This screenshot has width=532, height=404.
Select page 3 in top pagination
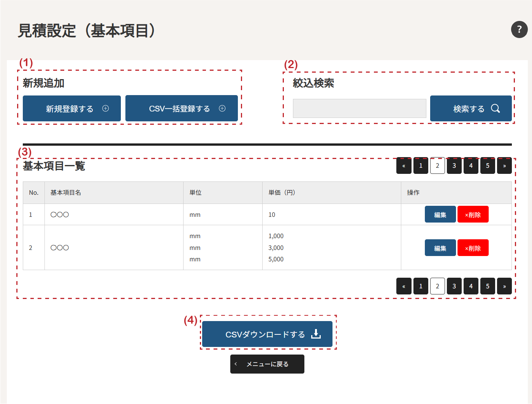(454, 166)
